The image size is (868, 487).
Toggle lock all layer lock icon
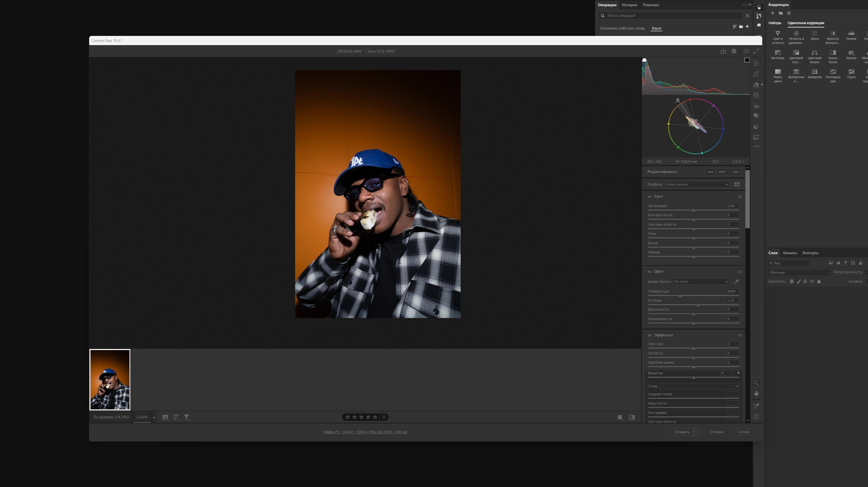819,281
